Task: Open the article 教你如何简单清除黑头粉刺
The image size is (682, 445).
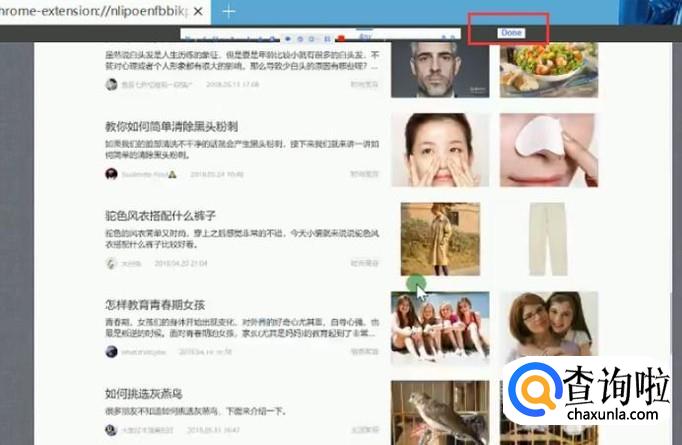Action: point(171,127)
